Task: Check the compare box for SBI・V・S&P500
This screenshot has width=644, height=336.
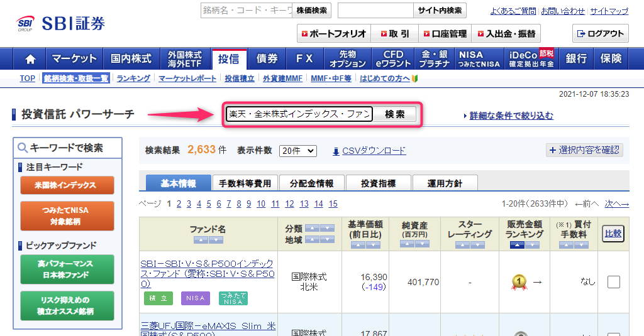Action: (x=614, y=282)
